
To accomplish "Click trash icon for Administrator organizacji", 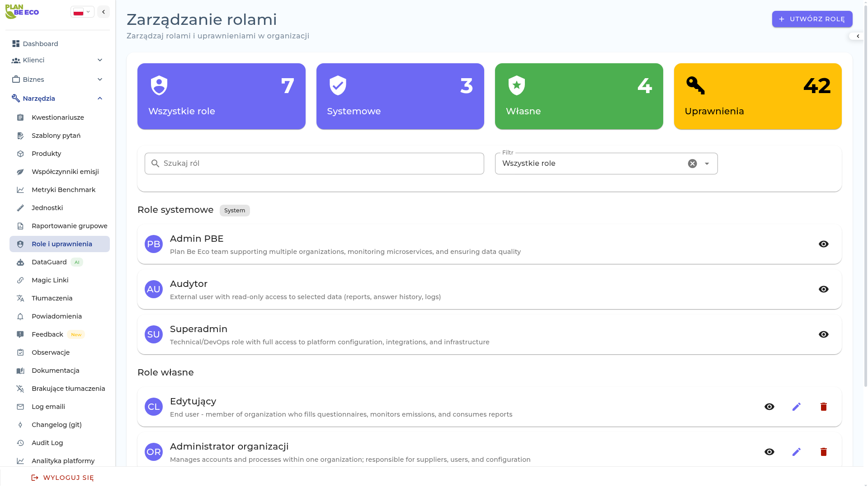I will pyautogui.click(x=823, y=452).
